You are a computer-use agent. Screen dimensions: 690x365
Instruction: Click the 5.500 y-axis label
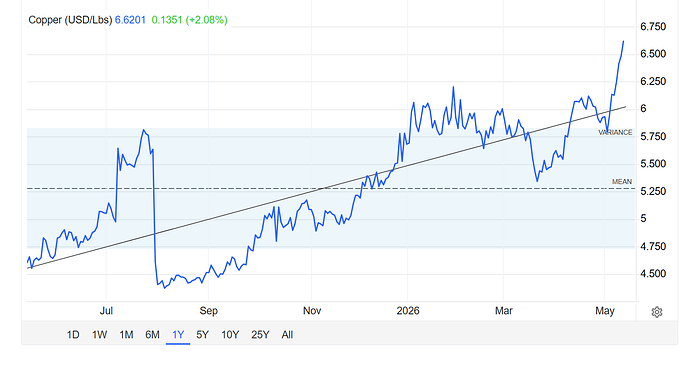[653, 164]
